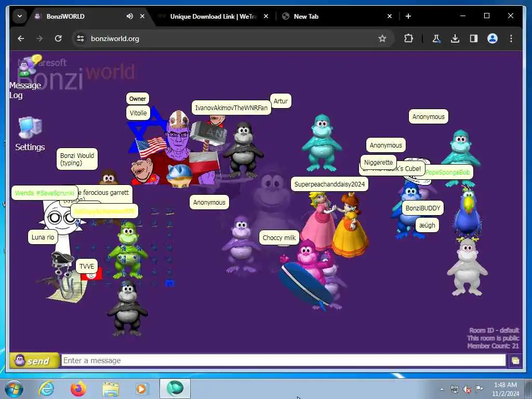Click the Bonzi Would typing bubble
This screenshot has height=399, width=532.
77,159
